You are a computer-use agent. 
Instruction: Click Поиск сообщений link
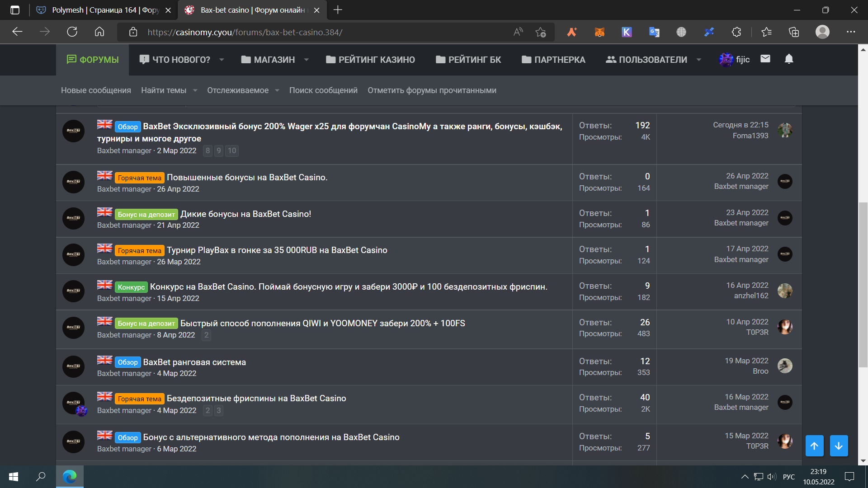[x=323, y=90]
